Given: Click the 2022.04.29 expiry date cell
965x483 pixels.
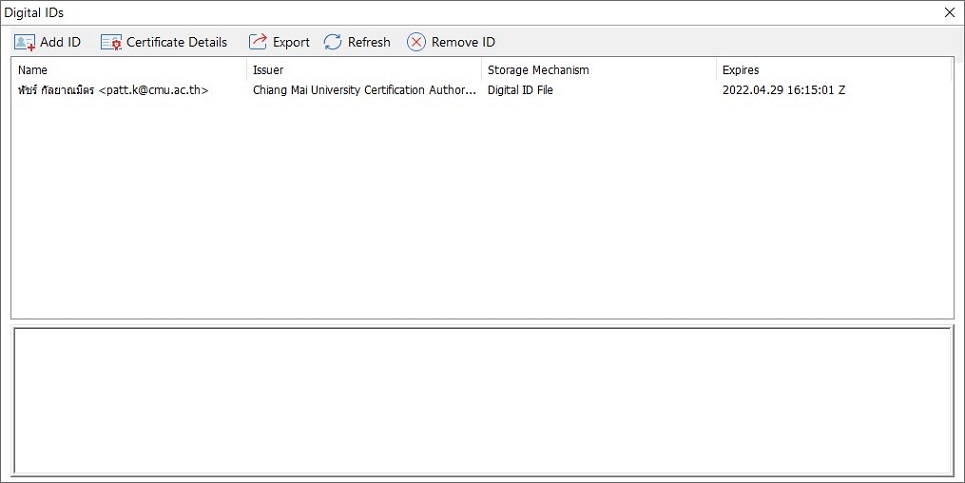Looking at the screenshot, I should click(783, 90).
